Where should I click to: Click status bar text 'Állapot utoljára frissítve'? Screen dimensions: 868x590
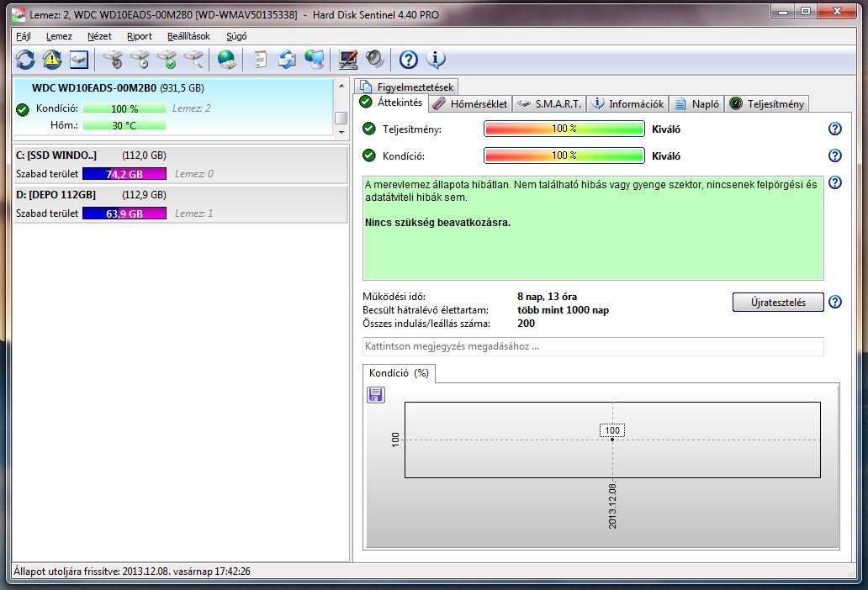[x=66, y=572]
